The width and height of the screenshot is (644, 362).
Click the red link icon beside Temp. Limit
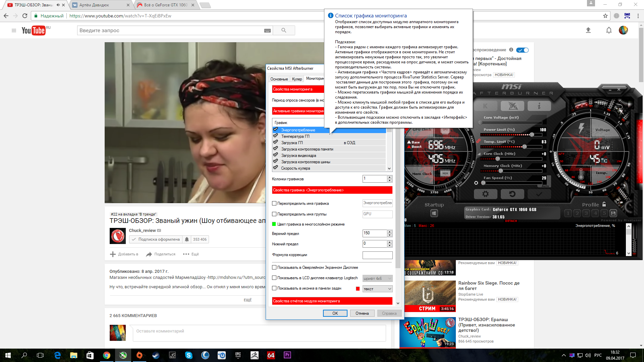pyautogui.click(x=478, y=141)
